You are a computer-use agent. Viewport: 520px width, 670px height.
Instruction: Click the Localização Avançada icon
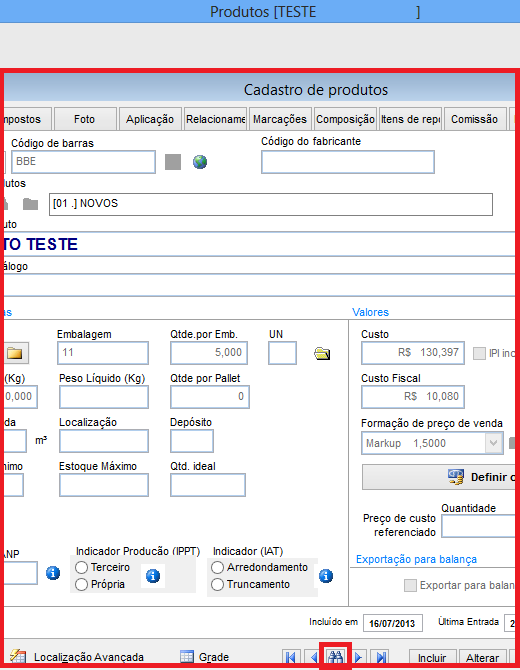click(x=18, y=656)
